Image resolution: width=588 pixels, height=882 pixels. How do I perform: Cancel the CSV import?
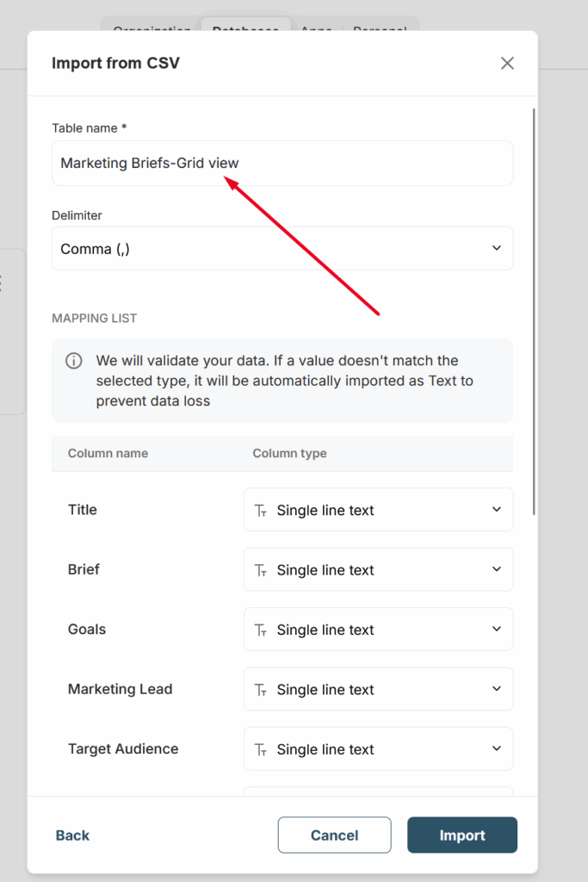334,835
